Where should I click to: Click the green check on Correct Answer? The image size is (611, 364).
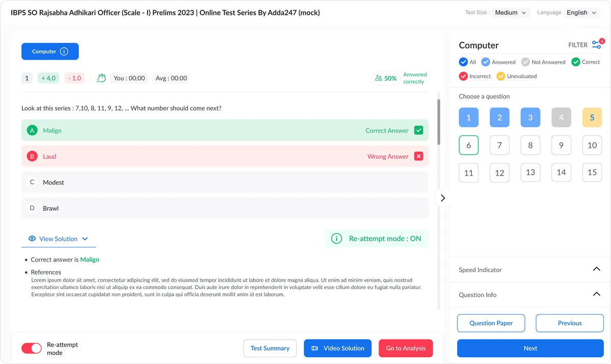point(419,130)
